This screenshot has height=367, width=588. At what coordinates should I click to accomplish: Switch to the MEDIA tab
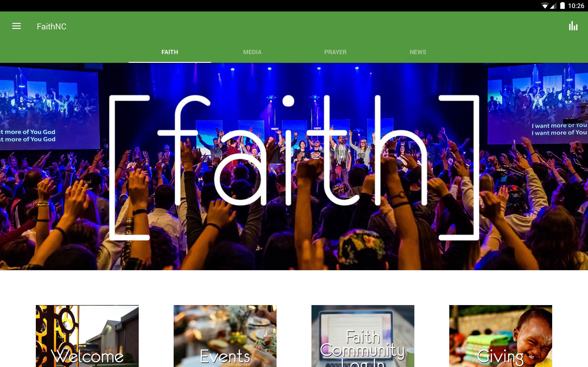click(x=252, y=52)
